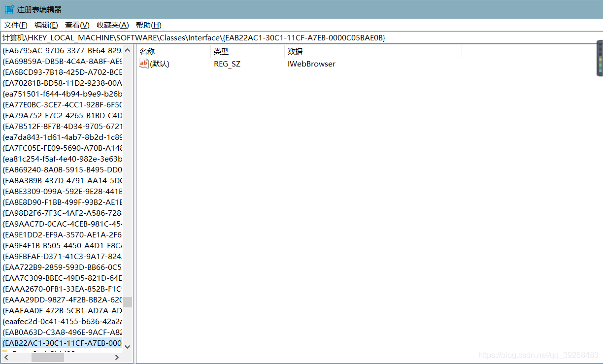Select key {EA869240-8A08-5915-B495-DD0

coord(62,169)
